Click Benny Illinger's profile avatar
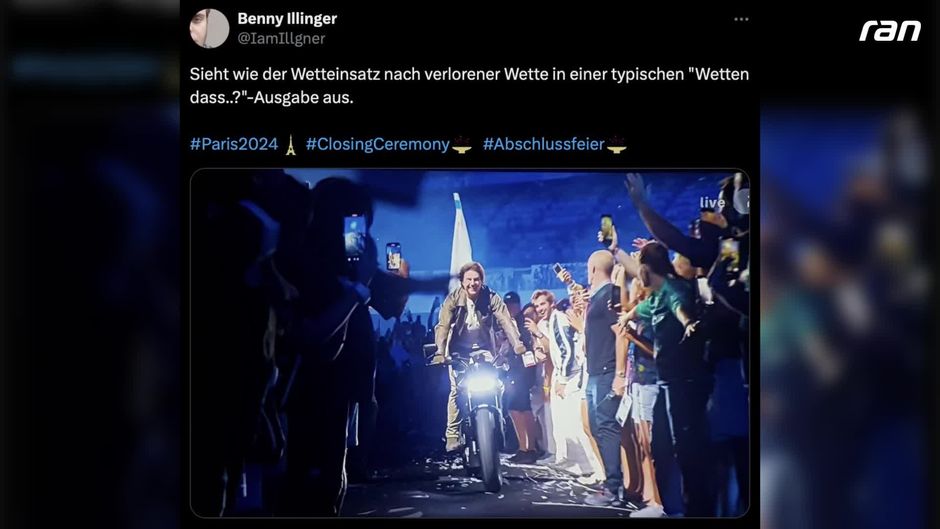The width and height of the screenshot is (940, 529). [x=209, y=28]
